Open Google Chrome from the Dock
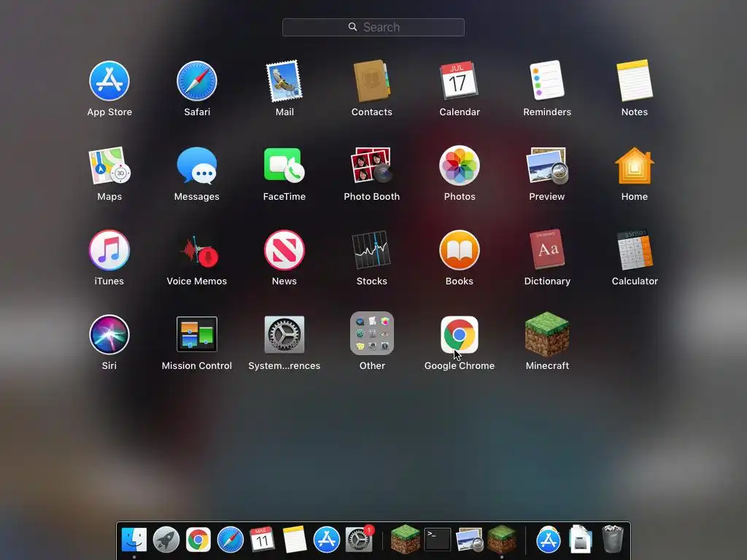The height and width of the screenshot is (560, 747). 198,540
